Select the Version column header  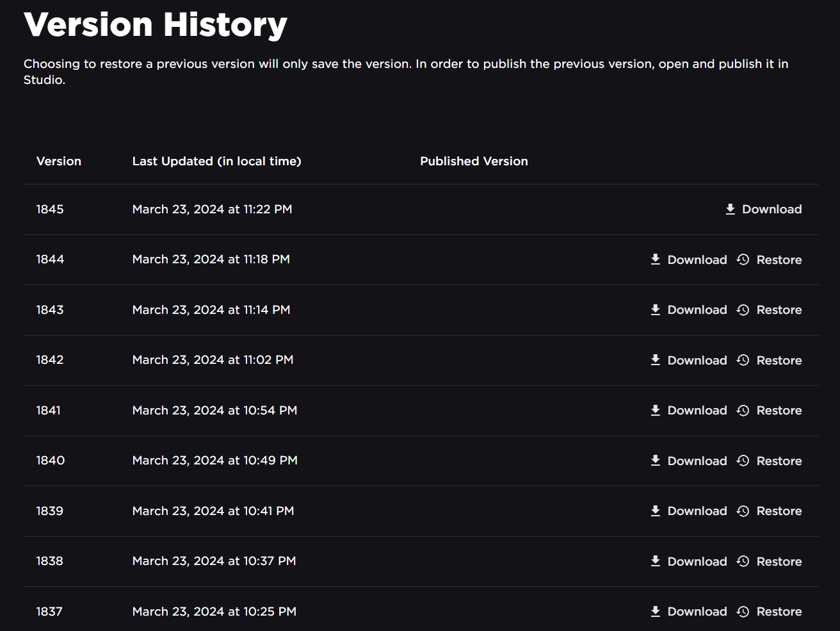tap(59, 161)
